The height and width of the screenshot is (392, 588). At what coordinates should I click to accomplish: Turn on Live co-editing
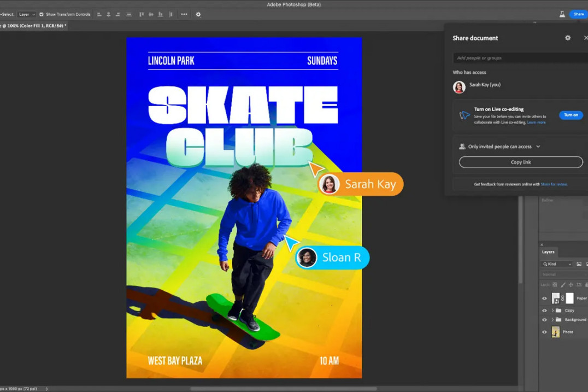pyautogui.click(x=571, y=115)
